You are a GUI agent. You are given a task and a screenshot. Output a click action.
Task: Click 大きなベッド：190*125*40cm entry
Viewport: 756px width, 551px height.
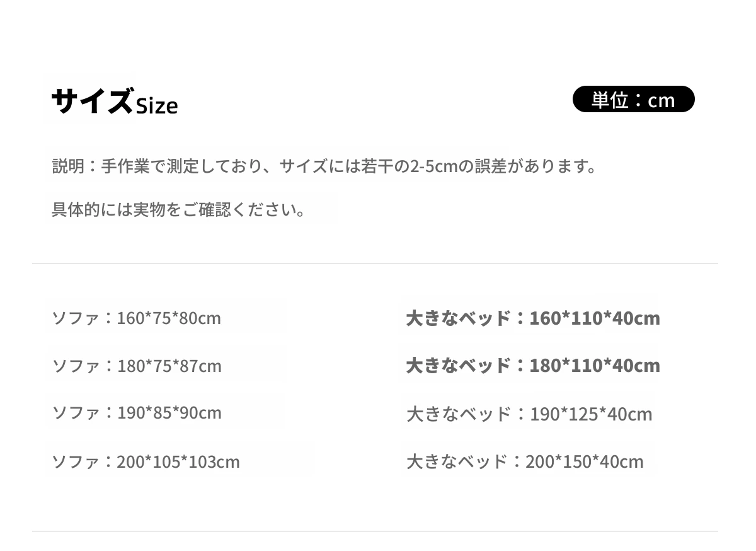click(x=529, y=414)
